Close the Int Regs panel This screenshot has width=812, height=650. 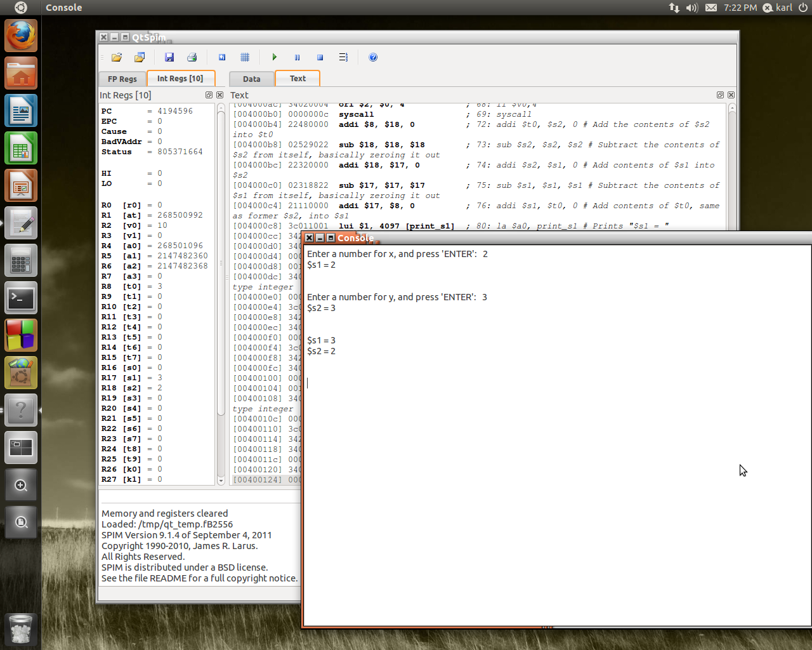pyautogui.click(x=219, y=95)
